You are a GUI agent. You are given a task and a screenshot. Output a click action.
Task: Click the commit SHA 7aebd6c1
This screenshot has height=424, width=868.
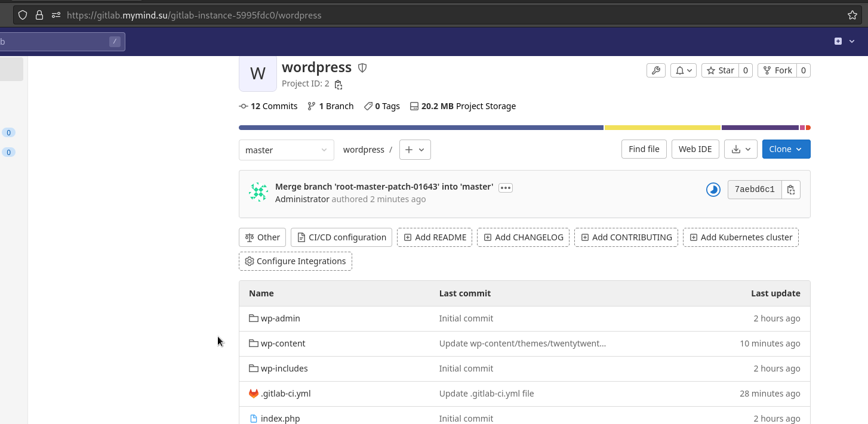point(755,190)
